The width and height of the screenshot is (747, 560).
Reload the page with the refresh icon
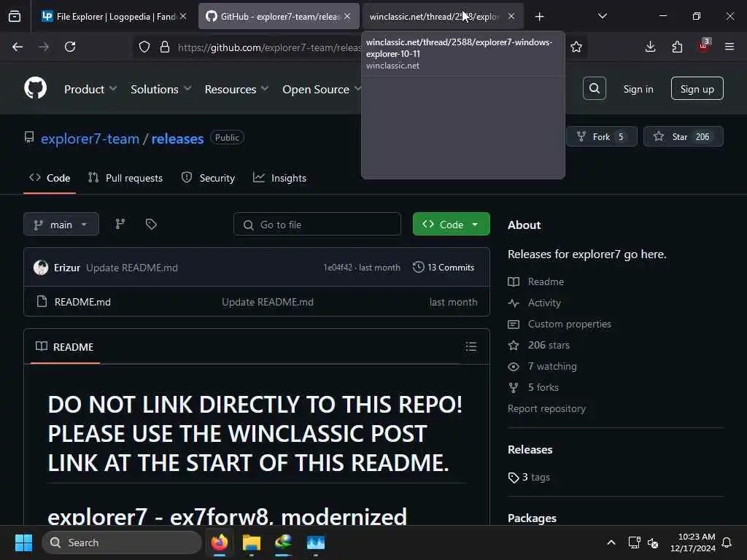(x=70, y=47)
